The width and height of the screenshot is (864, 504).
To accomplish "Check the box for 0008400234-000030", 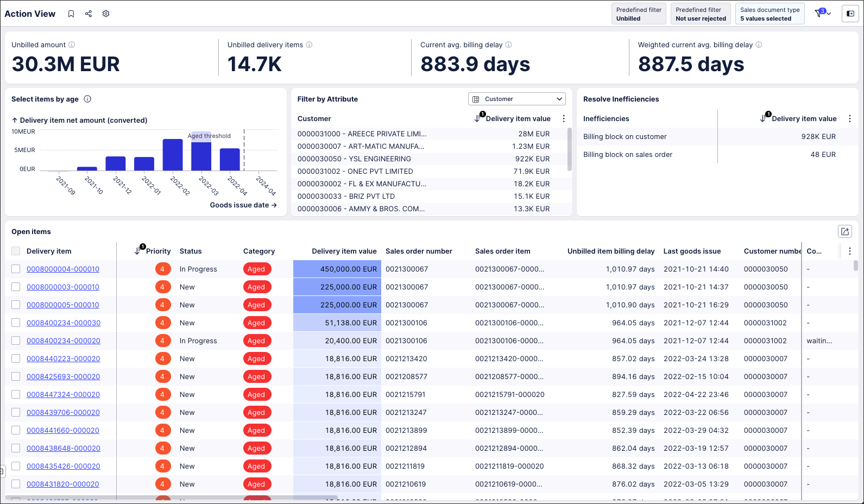I will click(x=16, y=323).
